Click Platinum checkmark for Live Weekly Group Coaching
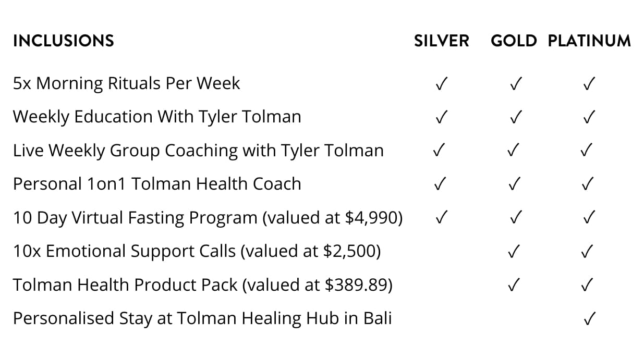644x359 pixels. tap(585, 151)
